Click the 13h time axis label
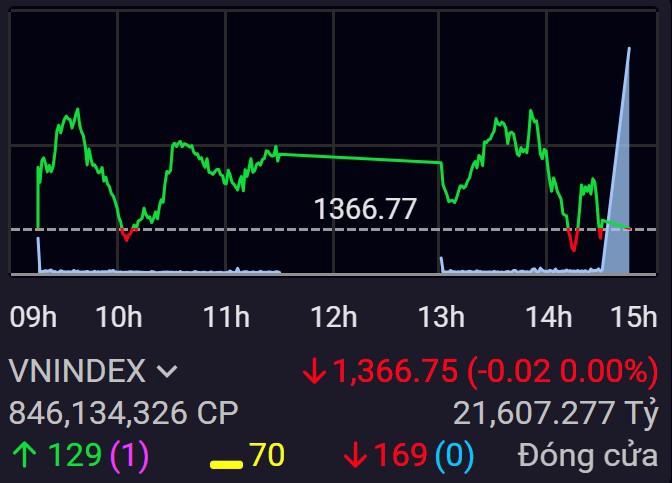Image resolution: width=672 pixels, height=483 pixels. [x=441, y=318]
